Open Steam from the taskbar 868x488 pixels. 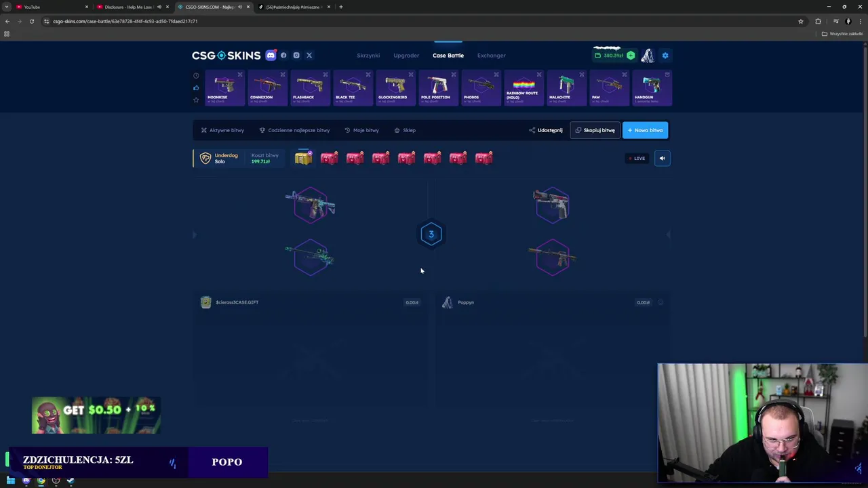tap(71, 481)
